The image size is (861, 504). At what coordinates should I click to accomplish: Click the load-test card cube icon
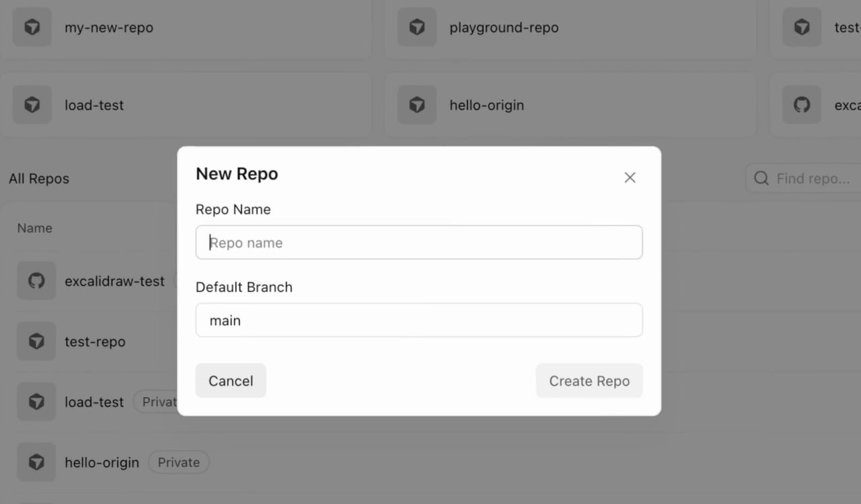point(32,105)
